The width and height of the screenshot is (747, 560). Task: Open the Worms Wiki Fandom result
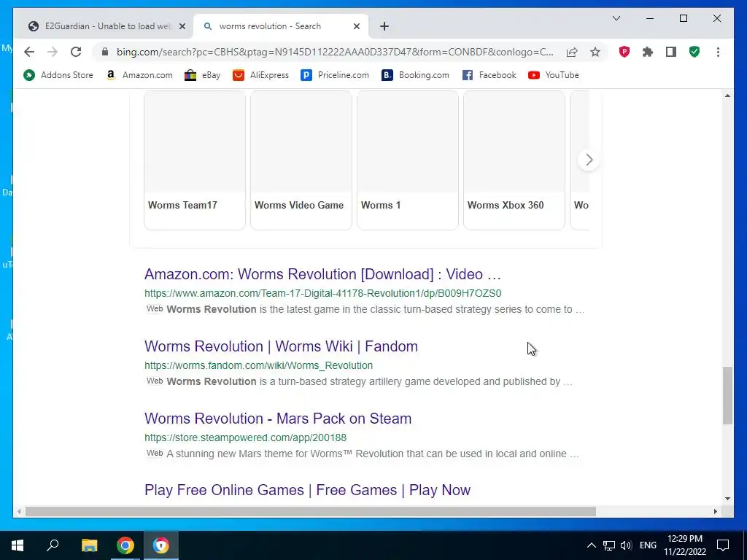281,346
